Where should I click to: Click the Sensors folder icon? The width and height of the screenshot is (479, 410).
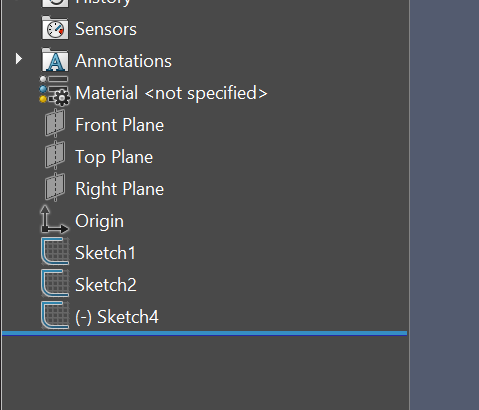(x=55, y=28)
